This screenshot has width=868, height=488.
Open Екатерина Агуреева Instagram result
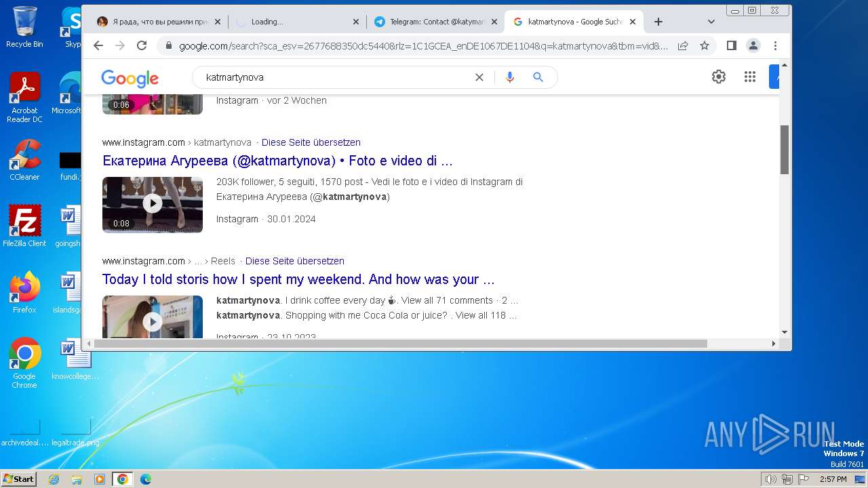pos(277,161)
